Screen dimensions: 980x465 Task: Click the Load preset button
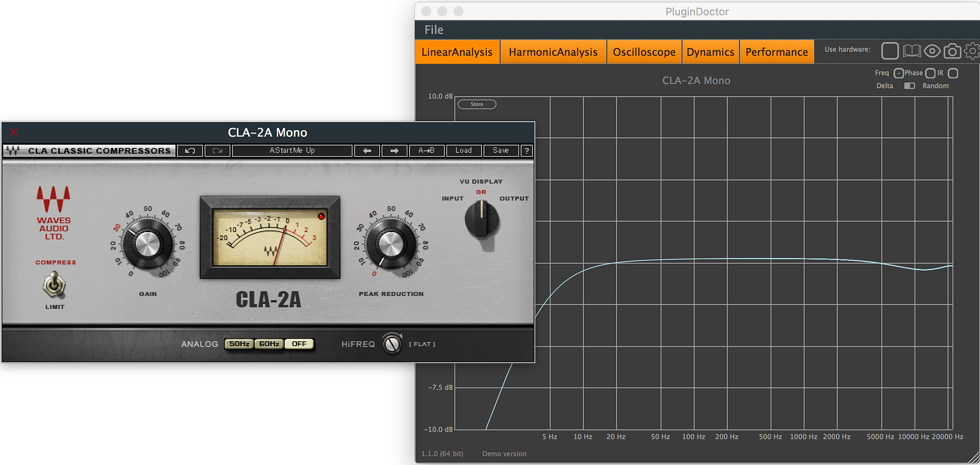click(464, 151)
